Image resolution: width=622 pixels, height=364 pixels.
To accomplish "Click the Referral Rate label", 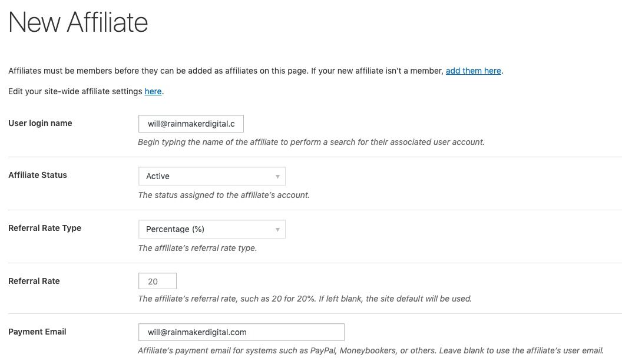I will [x=34, y=281].
